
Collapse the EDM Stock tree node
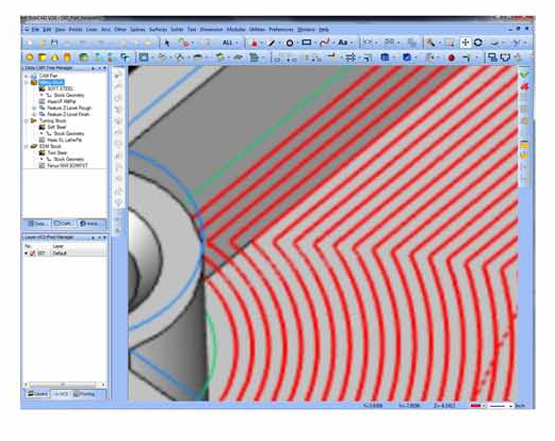[26, 146]
